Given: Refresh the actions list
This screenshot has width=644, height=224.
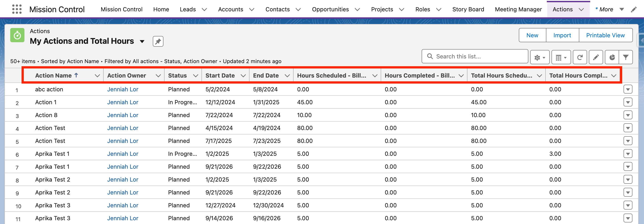Looking at the screenshot, I should click(580, 57).
